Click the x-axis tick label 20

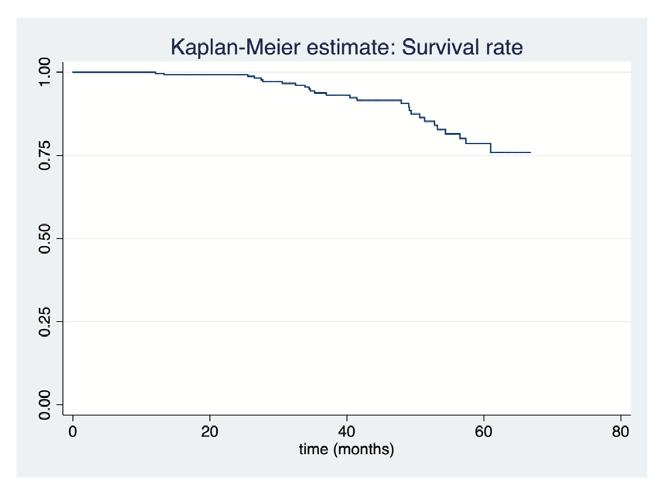[x=210, y=431]
